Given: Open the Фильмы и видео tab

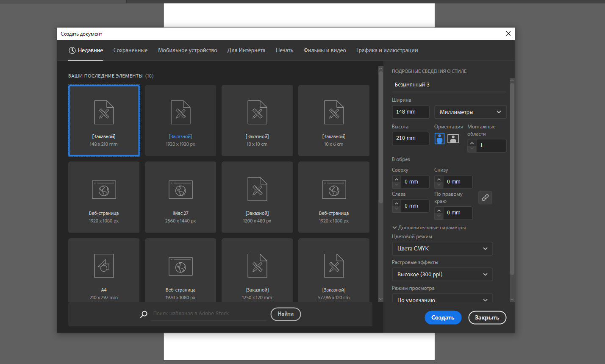Looking at the screenshot, I should [325, 50].
